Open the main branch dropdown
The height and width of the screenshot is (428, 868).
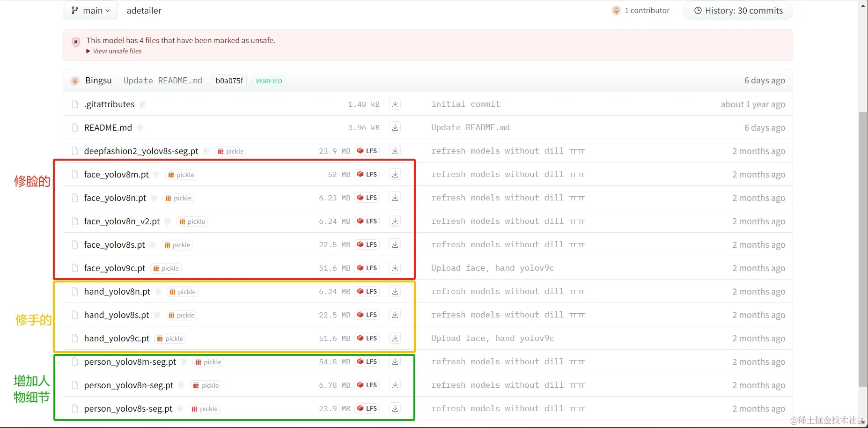tap(90, 10)
